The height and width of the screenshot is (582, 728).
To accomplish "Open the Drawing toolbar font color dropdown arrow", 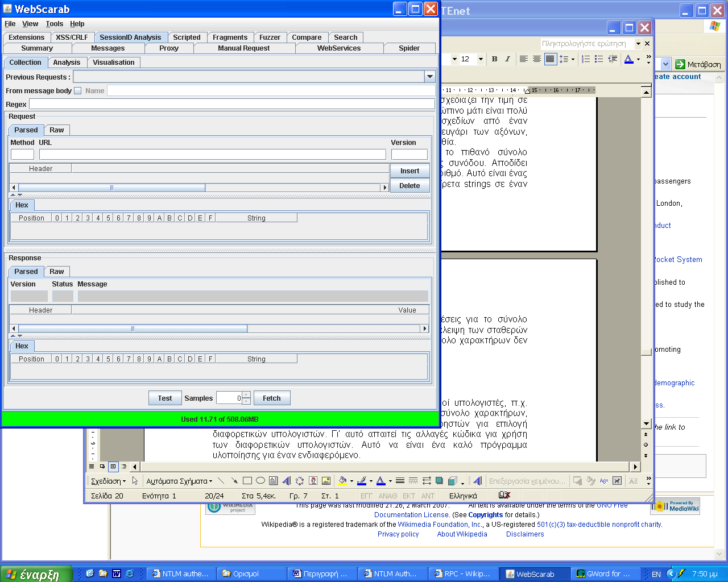I will pyautogui.click(x=390, y=481).
